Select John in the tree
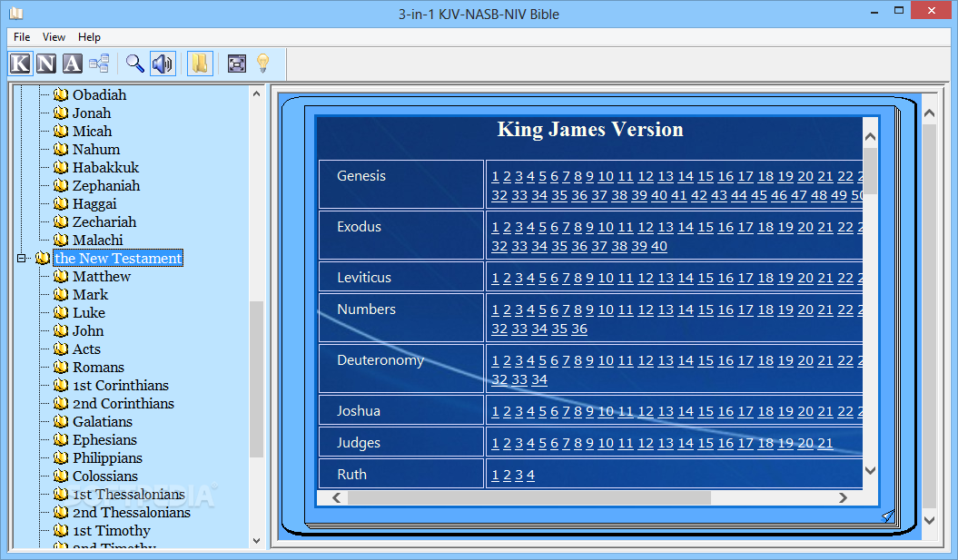958x560 pixels. (88, 331)
